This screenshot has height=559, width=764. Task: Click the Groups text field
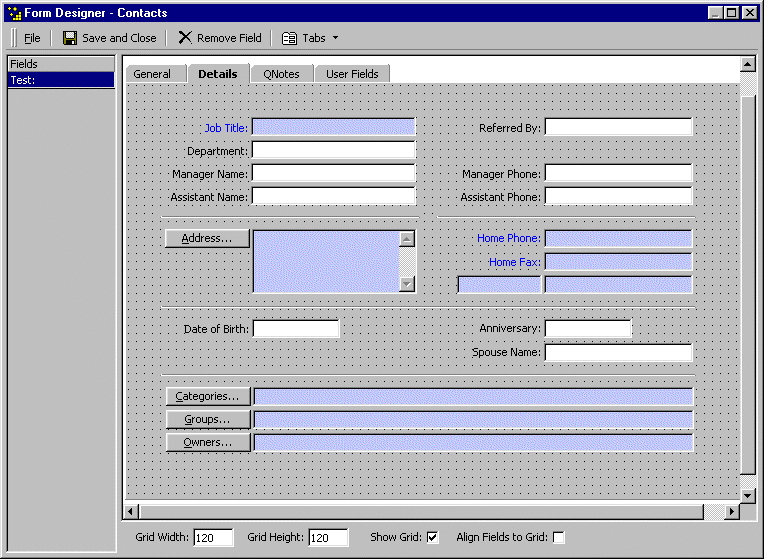point(473,420)
